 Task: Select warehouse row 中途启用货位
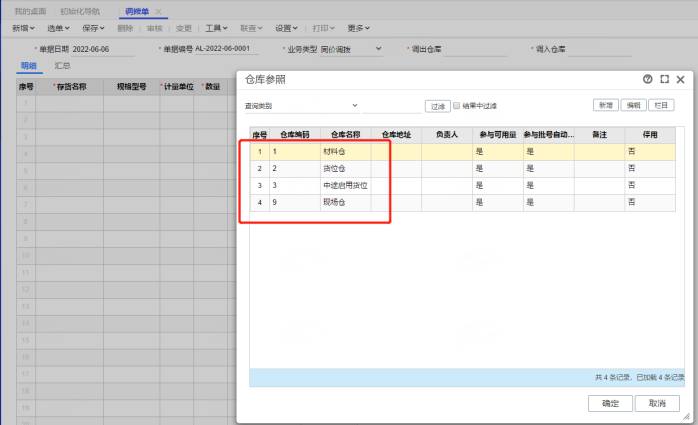[x=463, y=186]
